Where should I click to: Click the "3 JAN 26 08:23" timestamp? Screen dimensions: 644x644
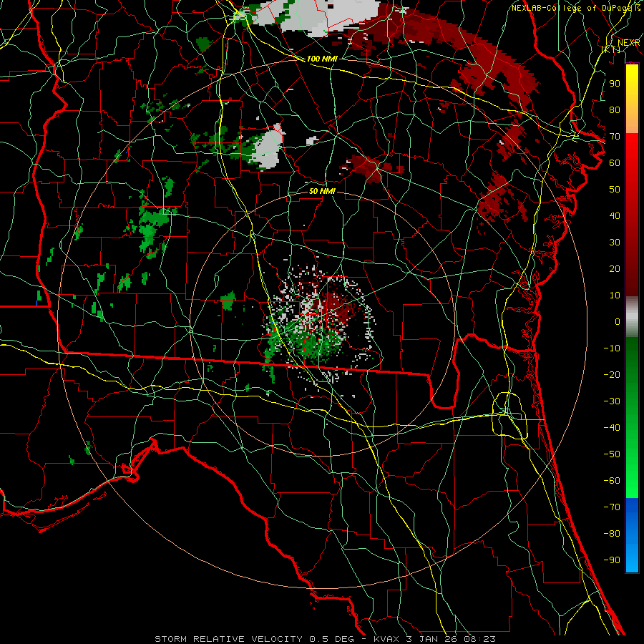pos(452,639)
